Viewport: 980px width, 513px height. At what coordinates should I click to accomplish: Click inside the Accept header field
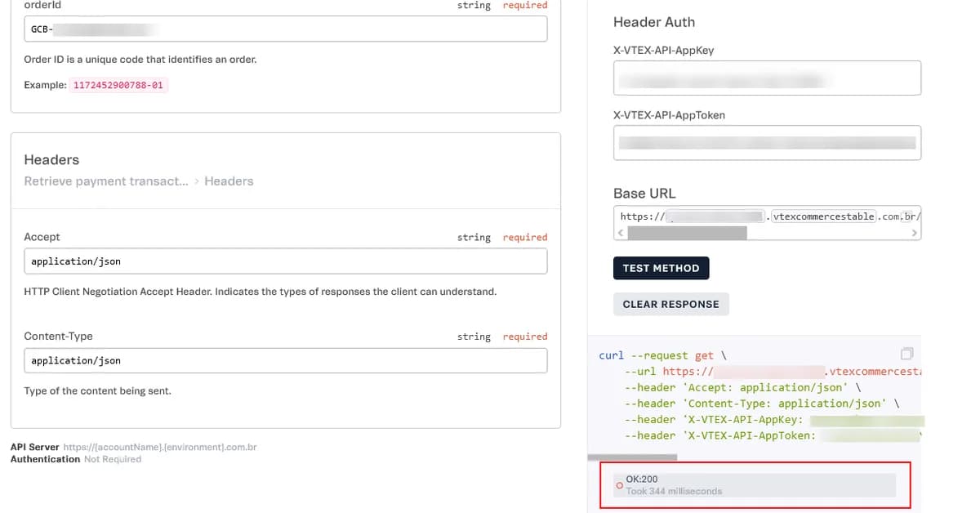(x=285, y=261)
